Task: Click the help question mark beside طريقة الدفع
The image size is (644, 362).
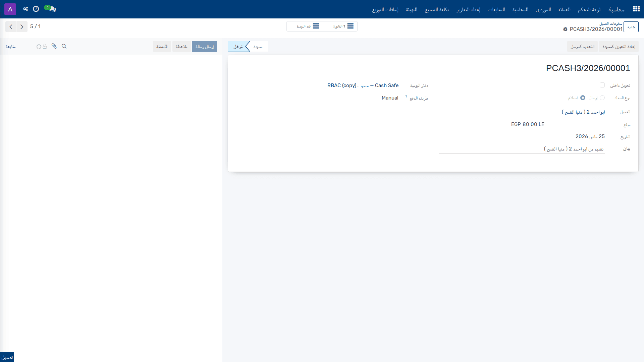Action: click(406, 97)
